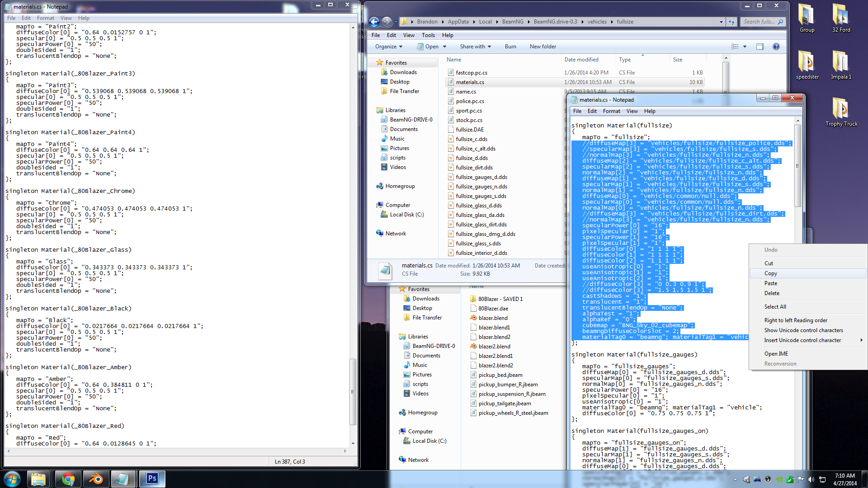Select fullsize.DAE file
The image size is (868, 488).
470,130
